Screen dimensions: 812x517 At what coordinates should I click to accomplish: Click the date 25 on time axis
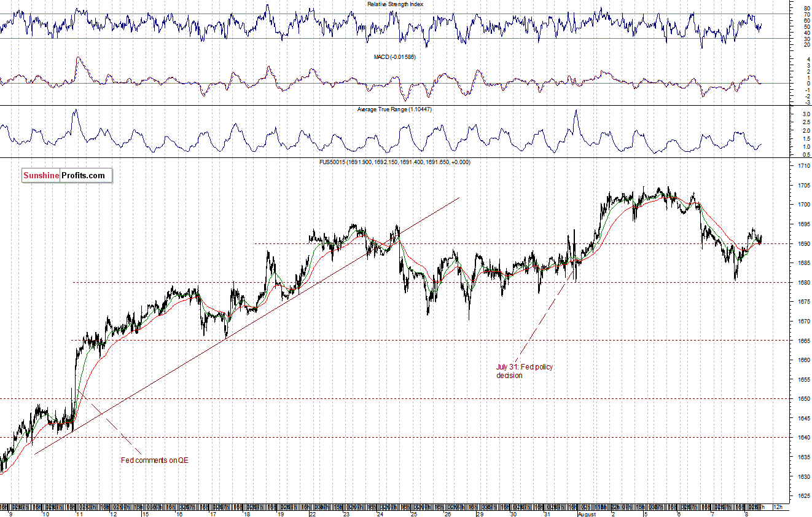tap(413, 513)
